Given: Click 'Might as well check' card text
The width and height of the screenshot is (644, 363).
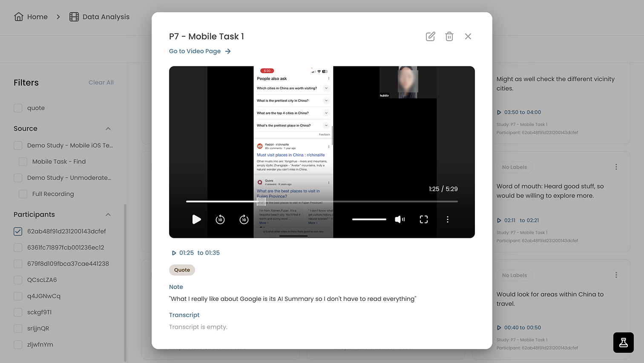Looking at the screenshot, I should tap(555, 84).
